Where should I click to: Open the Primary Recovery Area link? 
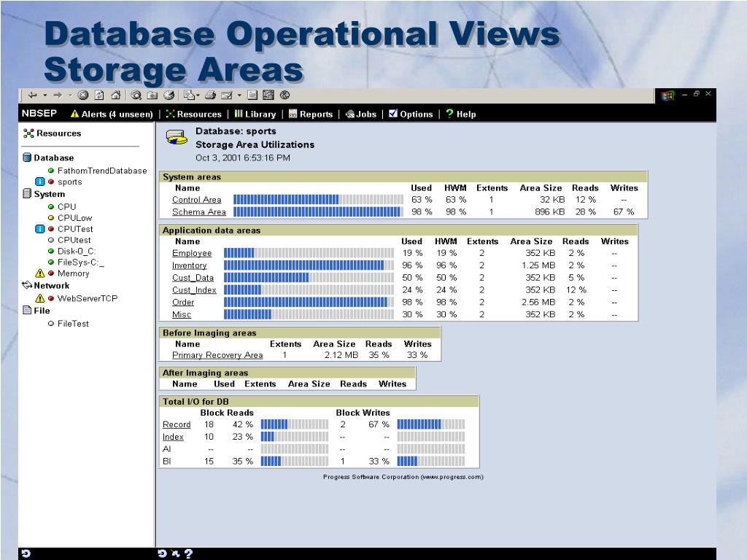(x=217, y=355)
